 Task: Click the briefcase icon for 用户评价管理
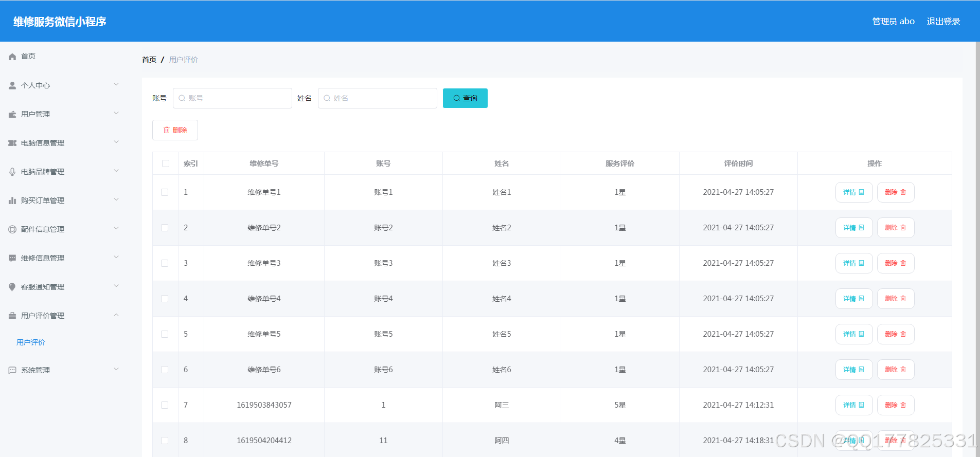tap(12, 316)
